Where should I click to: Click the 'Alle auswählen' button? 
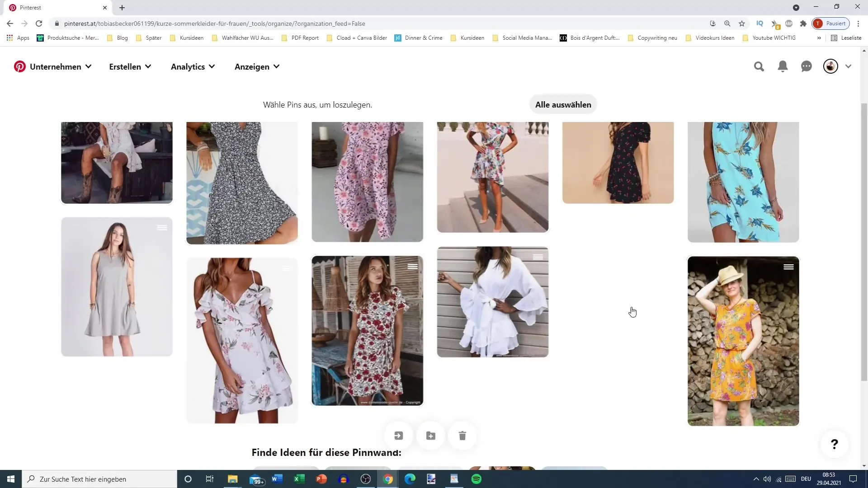[563, 105]
